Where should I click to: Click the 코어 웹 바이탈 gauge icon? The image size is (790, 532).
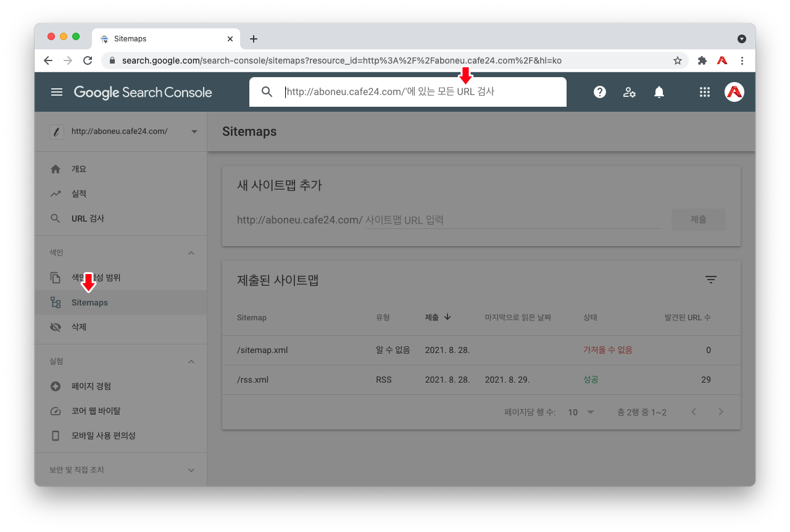click(x=56, y=411)
